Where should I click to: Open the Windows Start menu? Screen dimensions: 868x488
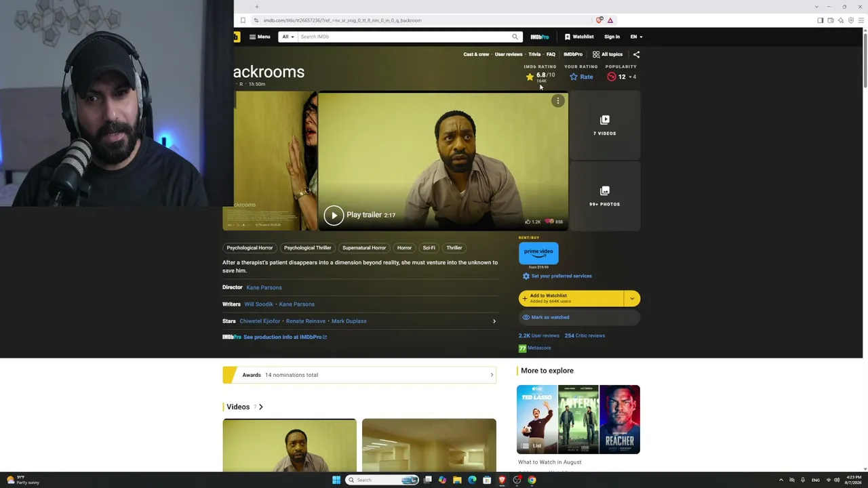coord(336,480)
